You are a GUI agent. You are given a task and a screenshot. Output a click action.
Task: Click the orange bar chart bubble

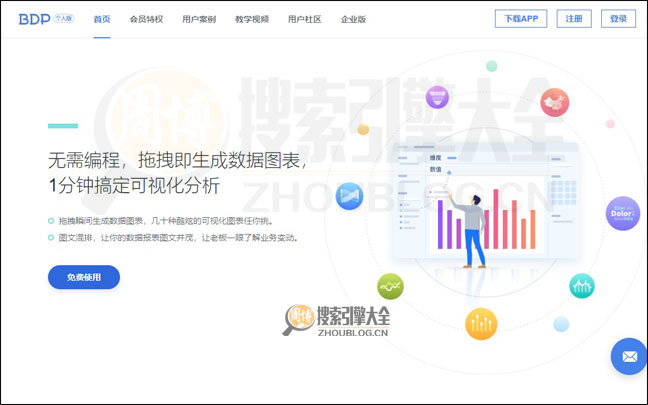(x=481, y=324)
